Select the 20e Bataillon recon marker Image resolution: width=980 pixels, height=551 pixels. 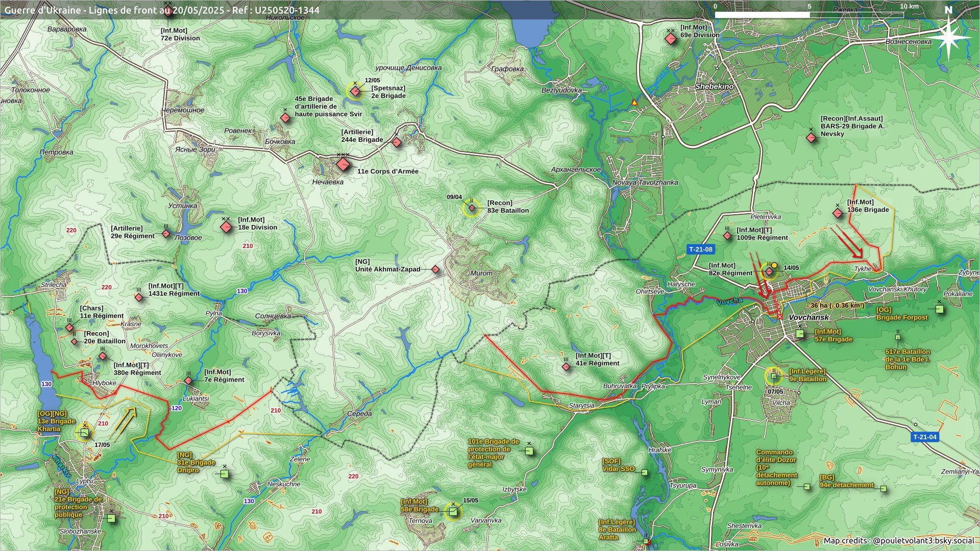click(x=75, y=341)
